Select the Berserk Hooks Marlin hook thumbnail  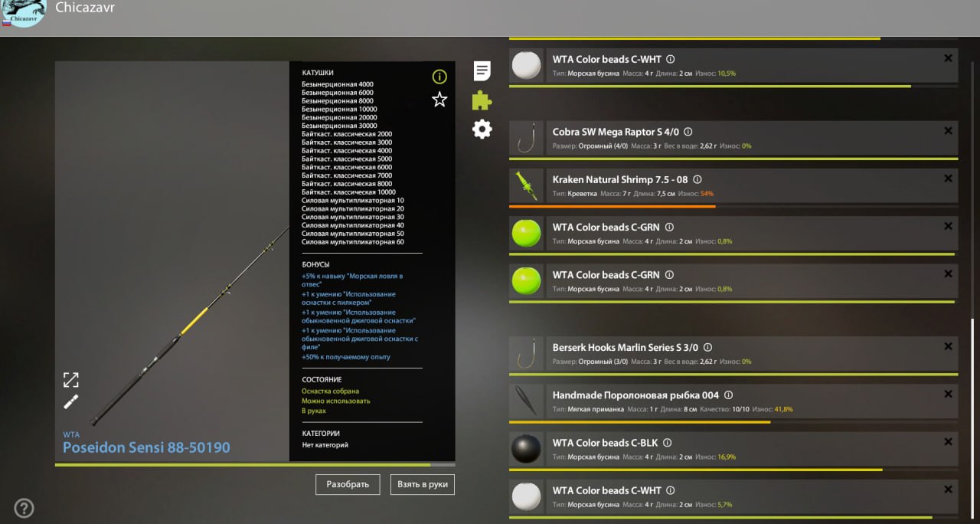click(x=526, y=354)
